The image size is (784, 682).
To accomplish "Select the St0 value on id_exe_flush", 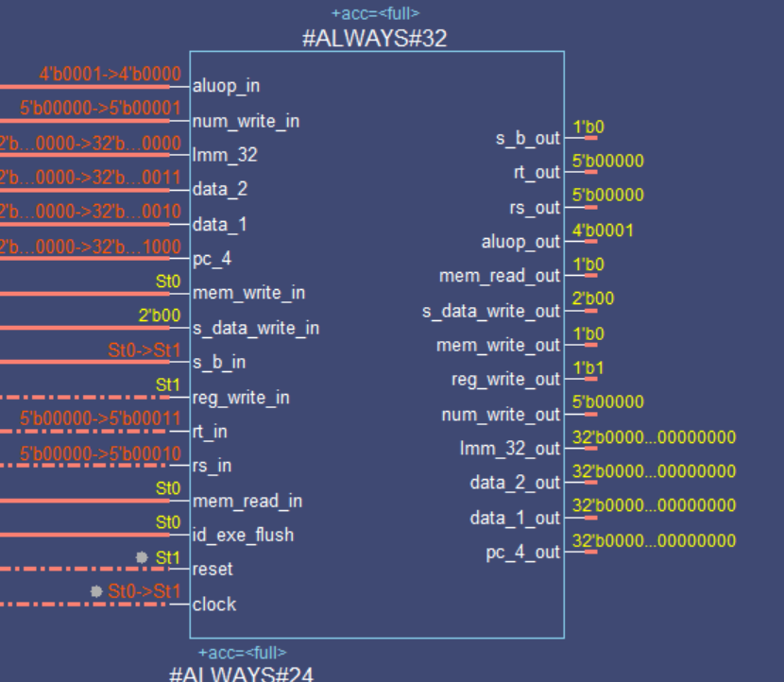I will pos(168,523).
